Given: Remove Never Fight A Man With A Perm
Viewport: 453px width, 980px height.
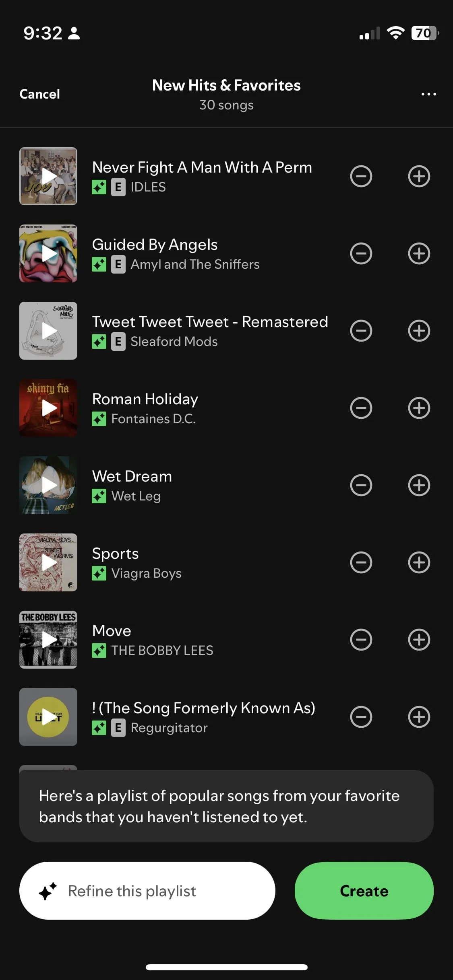Looking at the screenshot, I should [x=361, y=176].
